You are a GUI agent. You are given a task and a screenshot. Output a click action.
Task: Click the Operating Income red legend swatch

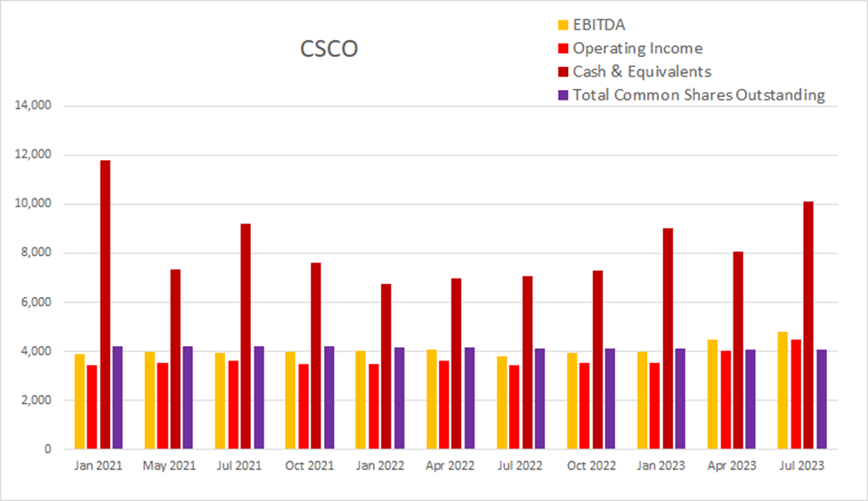[563, 49]
